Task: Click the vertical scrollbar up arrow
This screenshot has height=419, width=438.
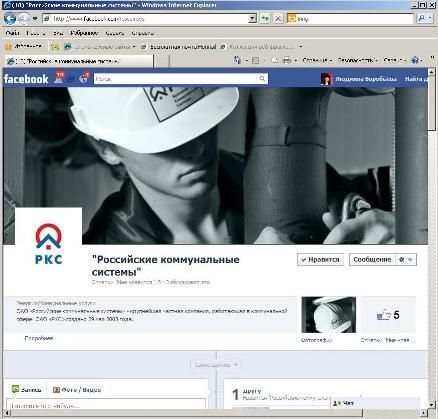Action: 431,71
